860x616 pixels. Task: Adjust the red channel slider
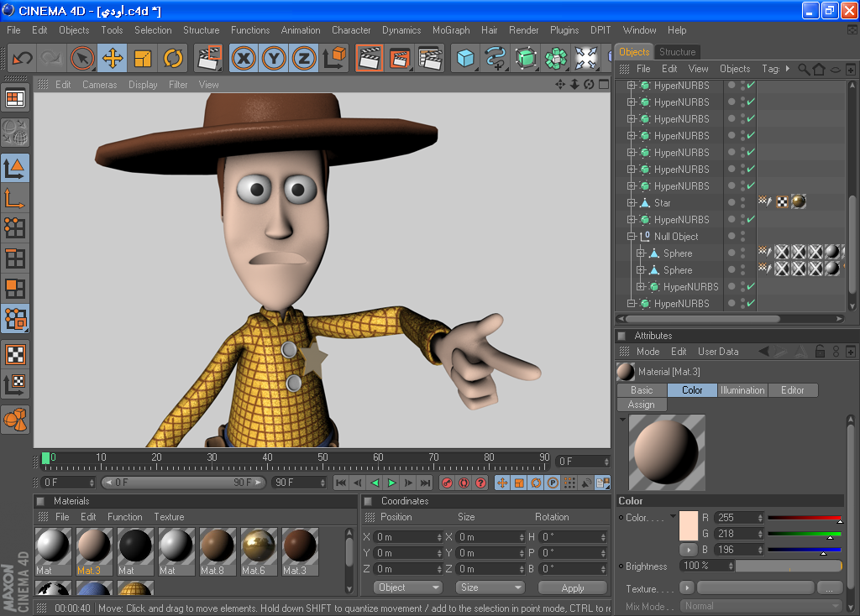tap(805, 518)
